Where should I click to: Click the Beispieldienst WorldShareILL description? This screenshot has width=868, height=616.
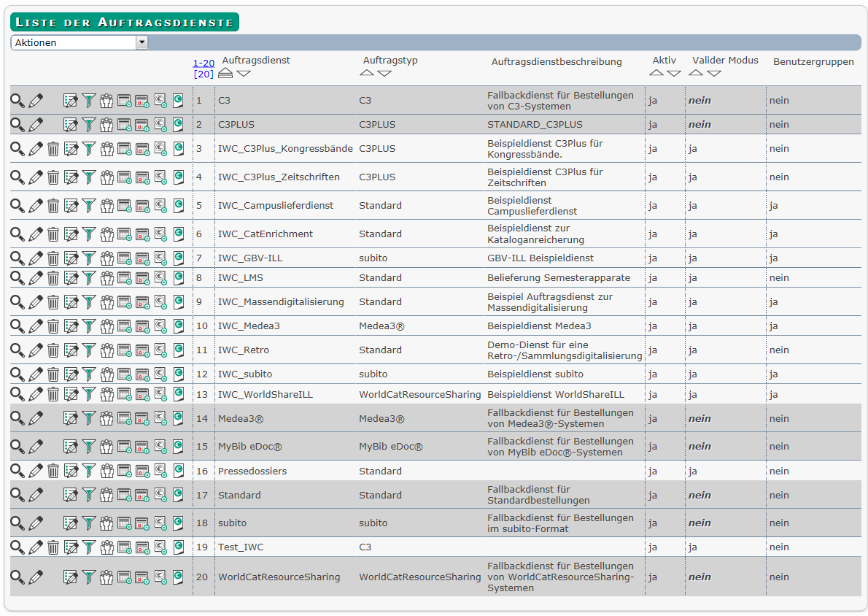(x=556, y=395)
